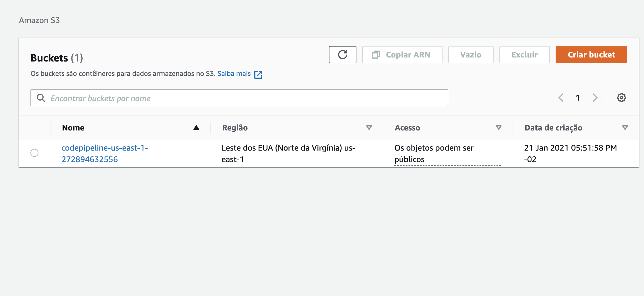The image size is (644, 296).
Task: Click external link icon beside Saiba mais
Action: coord(258,74)
